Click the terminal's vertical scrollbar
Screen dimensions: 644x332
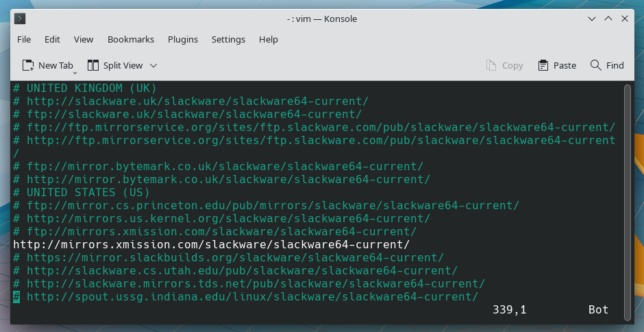point(627,202)
